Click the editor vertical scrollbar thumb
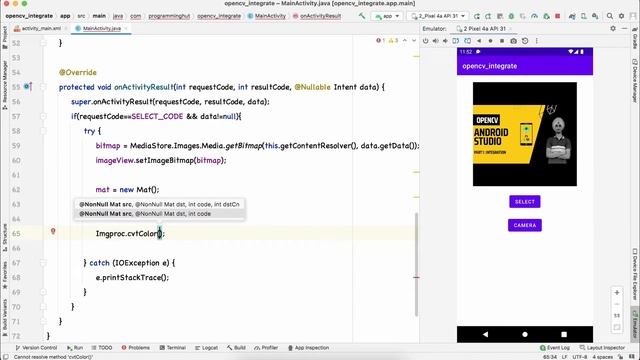The width and height of the screenshot is (640, 360). 416,264
